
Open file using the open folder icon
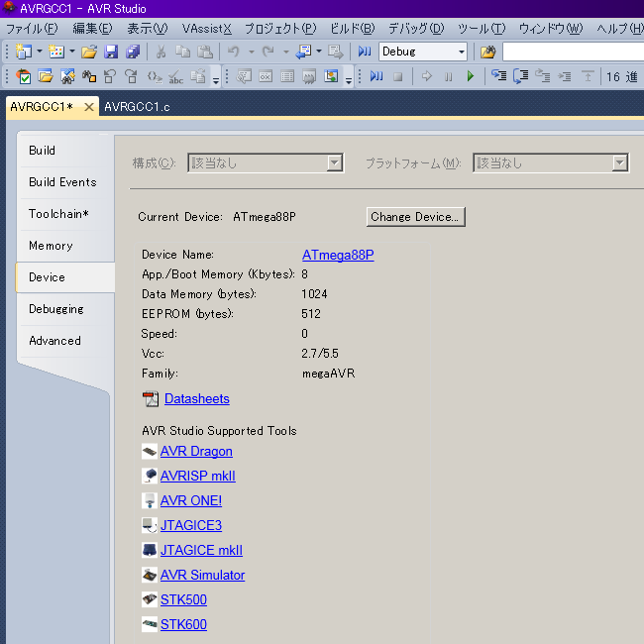[x=89, y=52]
